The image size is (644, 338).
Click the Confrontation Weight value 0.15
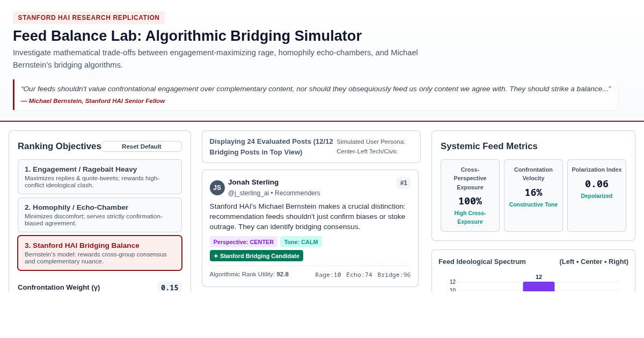tap(170, 288)
